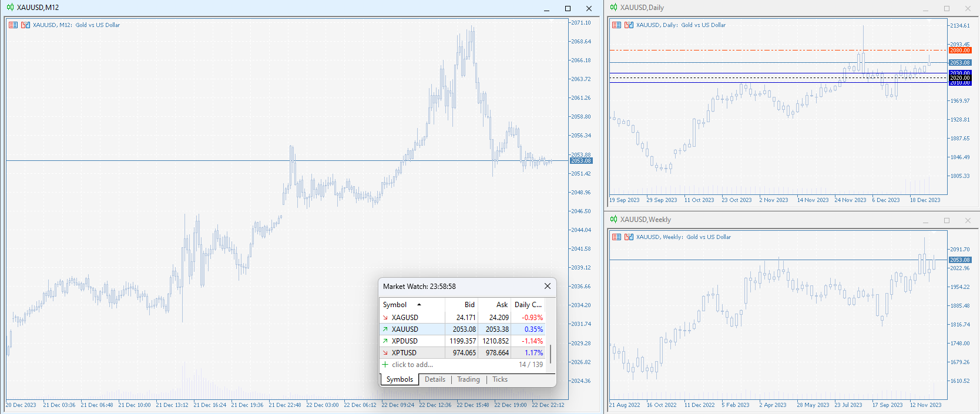This screenshot has width=980, height=414.
Task: Sort by Symbol column using the arrow
Action: (419, 305)
